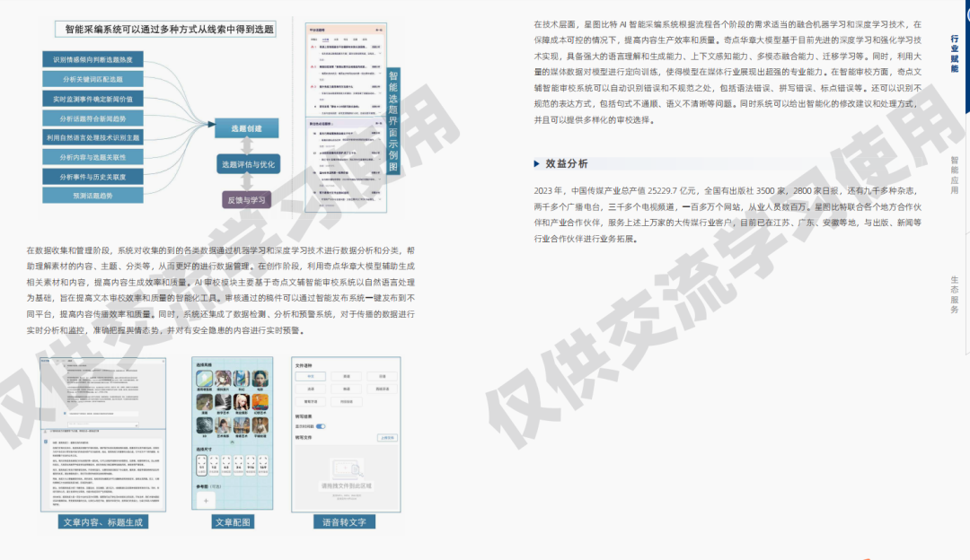Select the 1:1 image size option

coord(202,465)
